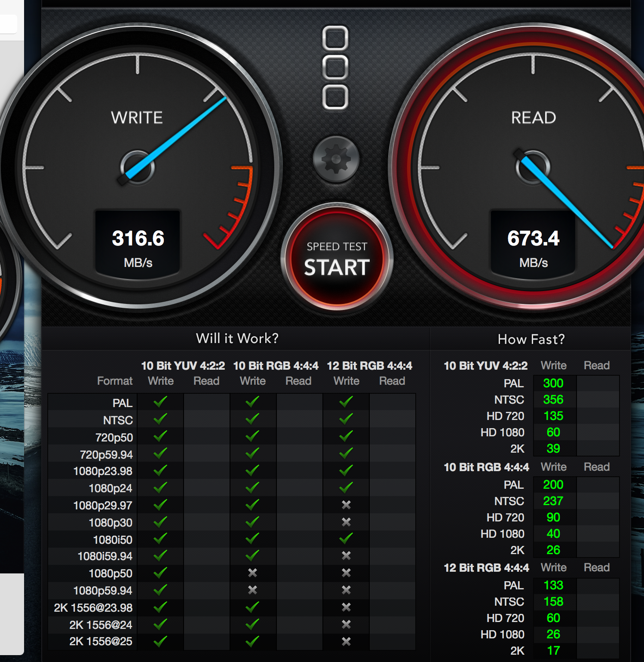Click the SPEED TEST START button
Viewport: 644px width, 662px height.
click(x=337, y=257)
